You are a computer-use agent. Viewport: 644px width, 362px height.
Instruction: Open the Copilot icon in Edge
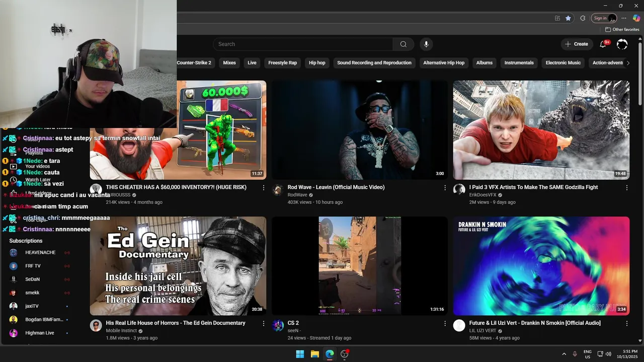coord(636,18)
